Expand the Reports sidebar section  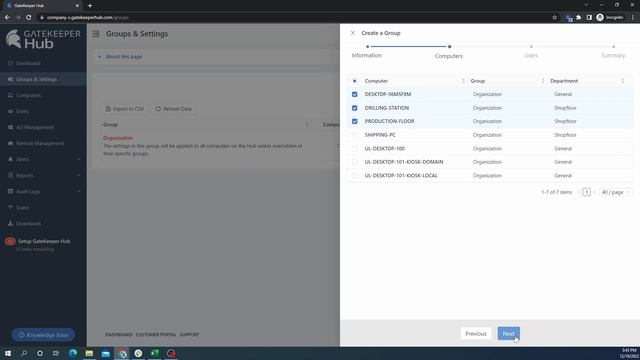point(43,176)
